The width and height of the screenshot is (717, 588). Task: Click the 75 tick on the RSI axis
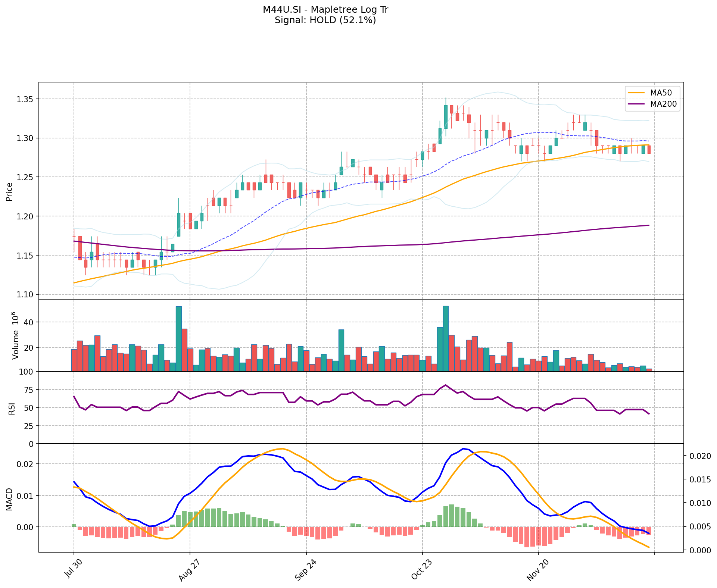click(x=28, y=390)
